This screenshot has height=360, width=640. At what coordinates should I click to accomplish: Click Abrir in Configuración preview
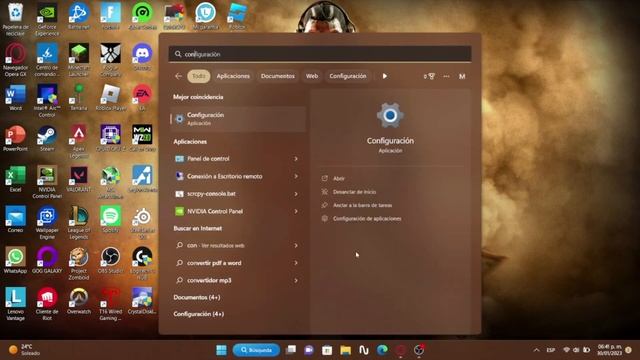[x=339, y=179]
